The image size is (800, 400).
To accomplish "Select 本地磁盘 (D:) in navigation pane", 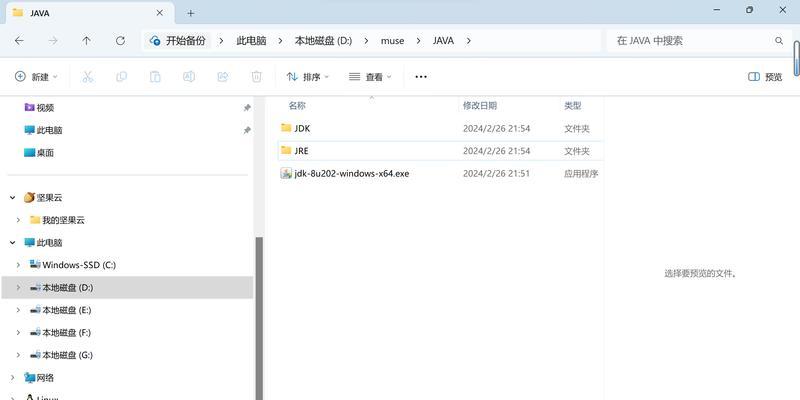I will click(x=127, y=287).
